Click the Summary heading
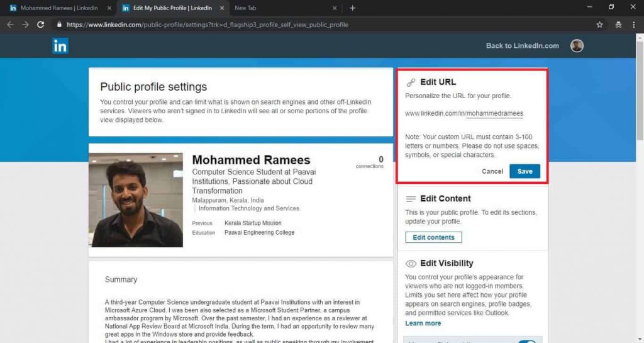 (121, 279)
